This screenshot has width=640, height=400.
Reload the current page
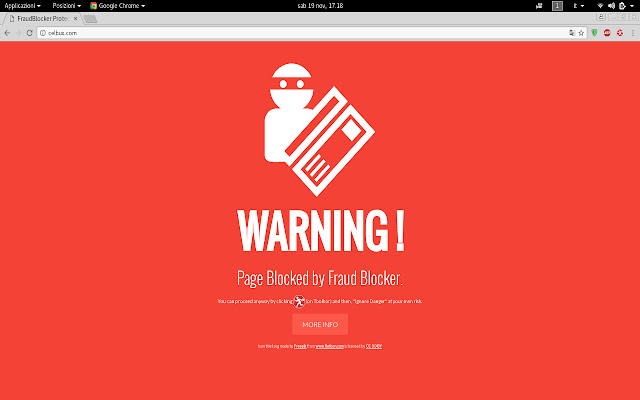(29, 33)
